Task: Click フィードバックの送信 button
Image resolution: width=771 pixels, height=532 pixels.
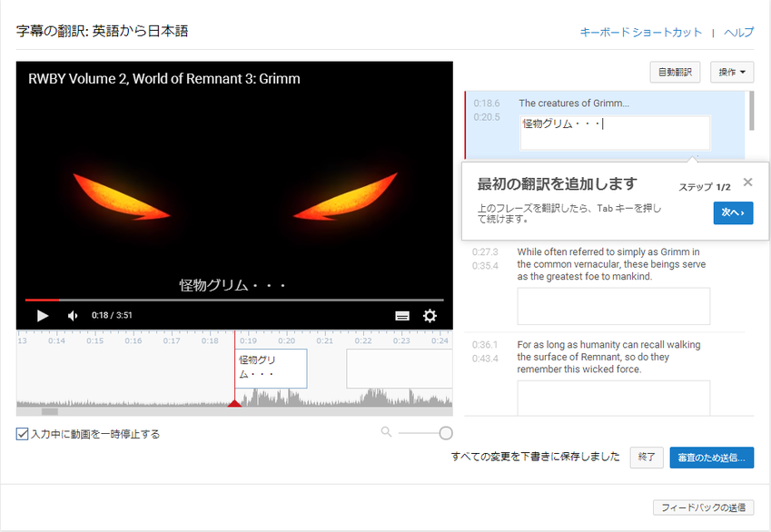Action: (x=703, y=507)
